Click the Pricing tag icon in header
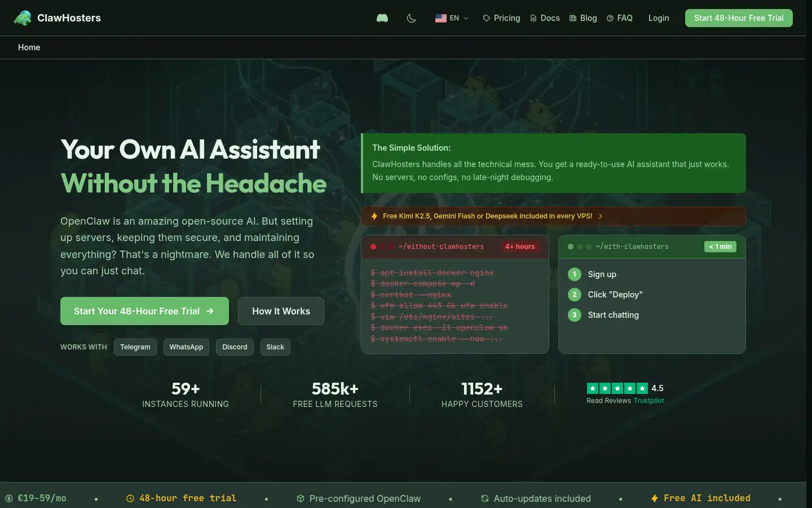Image resolution: width=812 pixels, height=508 pixels. coord(486,18)
